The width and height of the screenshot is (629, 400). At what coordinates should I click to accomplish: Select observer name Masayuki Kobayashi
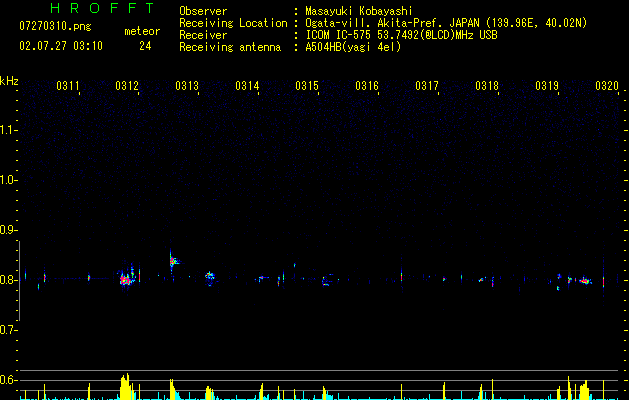[x=359, y=11]
